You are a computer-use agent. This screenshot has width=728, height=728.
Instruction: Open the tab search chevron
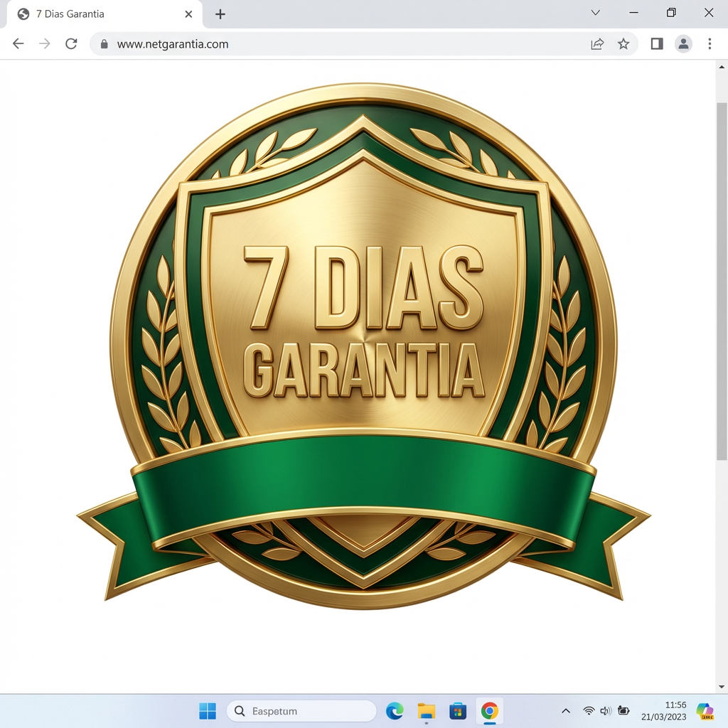[596, 13]
